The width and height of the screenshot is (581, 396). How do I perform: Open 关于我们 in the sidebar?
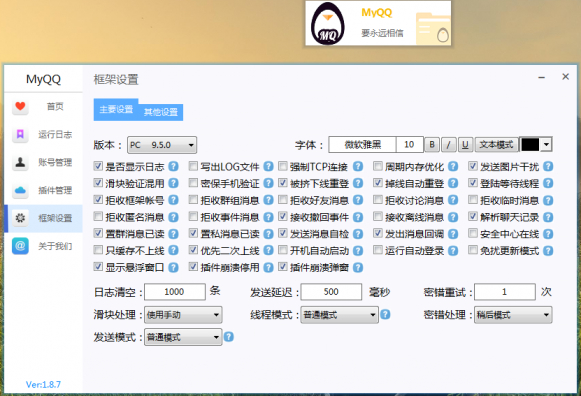(x=43, y=246)
